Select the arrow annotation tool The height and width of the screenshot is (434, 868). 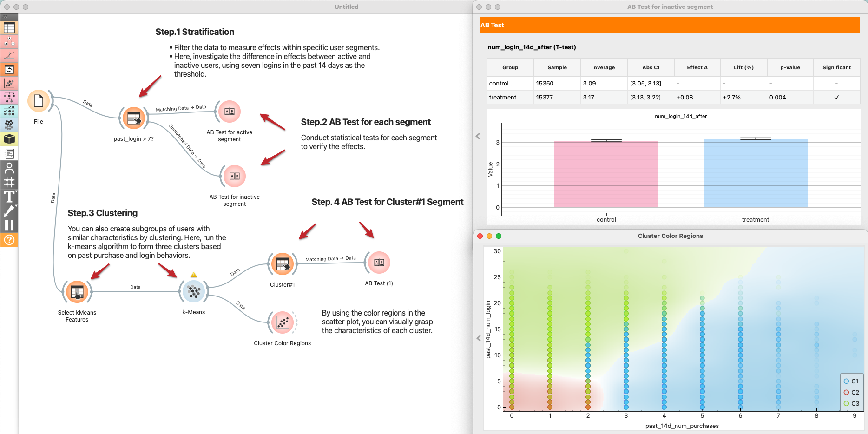pos(9,211)
